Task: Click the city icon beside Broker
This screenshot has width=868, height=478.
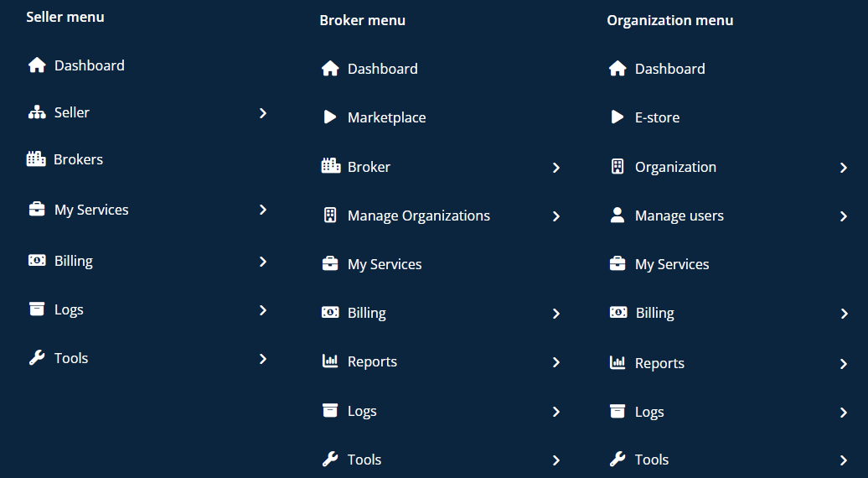Action: (x=331, y=165)
